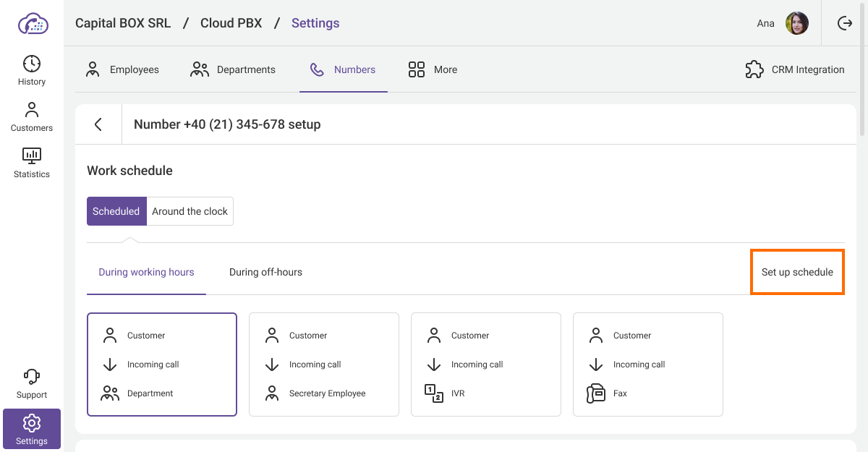Select Around the clock mode
Image resolution: width=868 pixels, height=452 pixels.
[x=190, y=211]
